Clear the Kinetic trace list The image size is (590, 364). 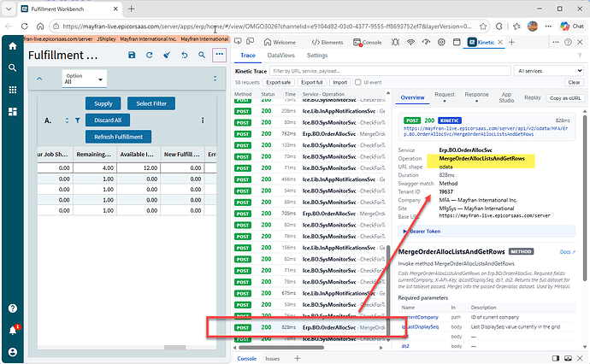tap(574, 82)
